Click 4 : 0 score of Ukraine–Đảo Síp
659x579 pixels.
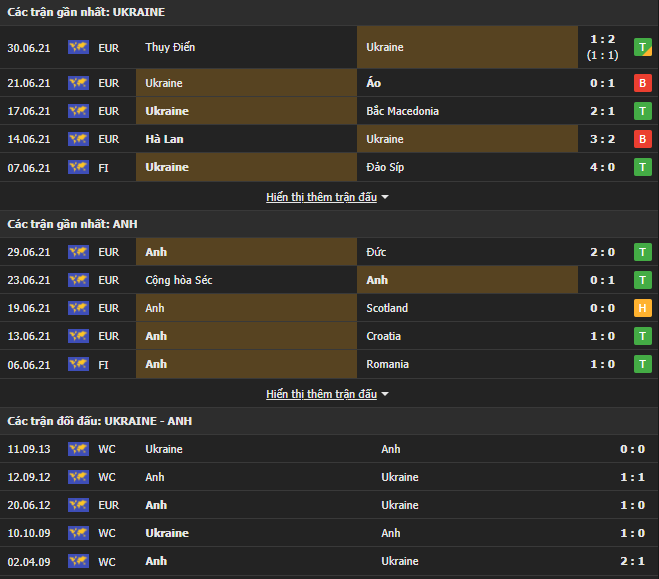(x=602, y=167)
